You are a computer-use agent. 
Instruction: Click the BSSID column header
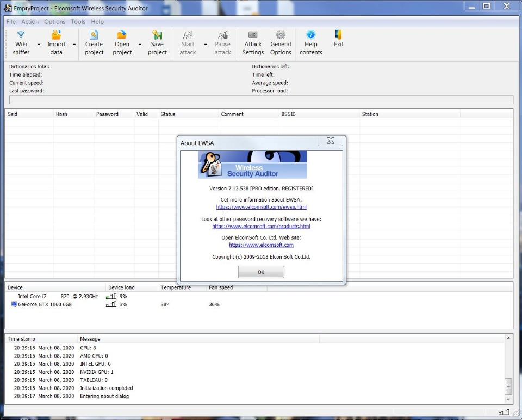click(x=319, y=114)
